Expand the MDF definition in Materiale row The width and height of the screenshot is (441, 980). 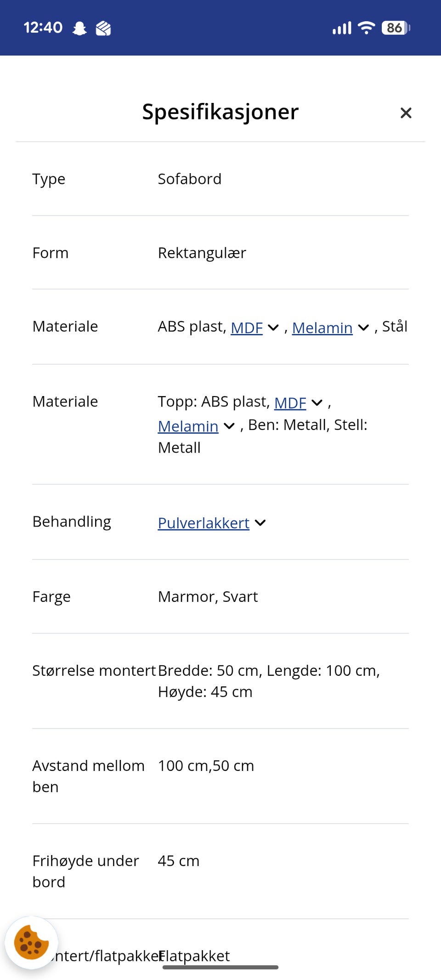pyautogui.click(x=274, y=328)
